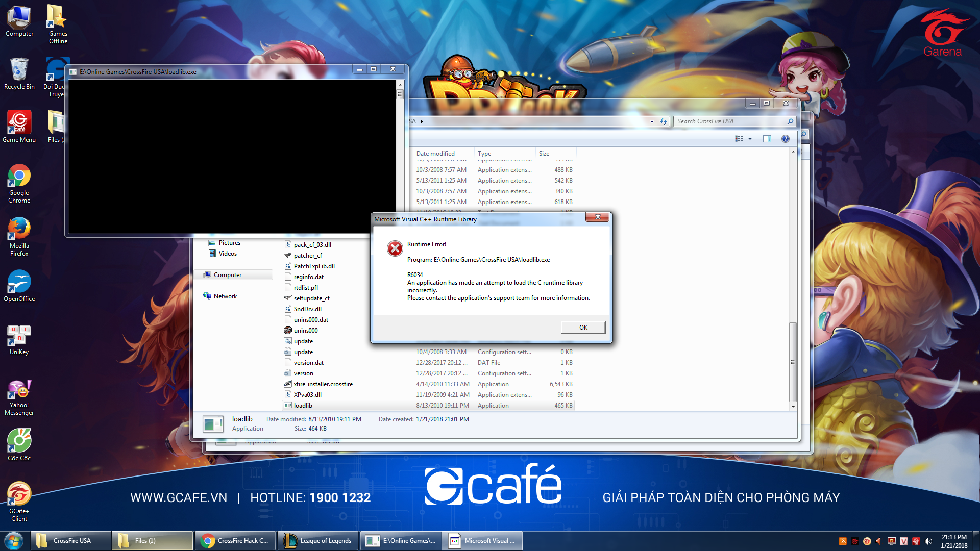Select the selfupdate_cf file
980x551 pixels.
(311, 298)
